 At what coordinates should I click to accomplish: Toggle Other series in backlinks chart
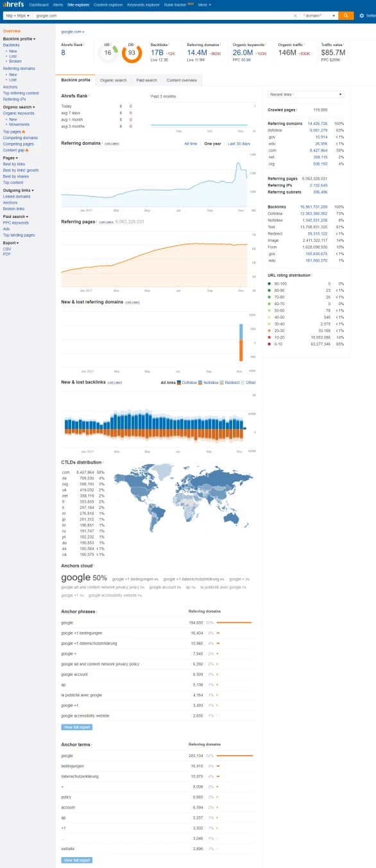(248, 383)
